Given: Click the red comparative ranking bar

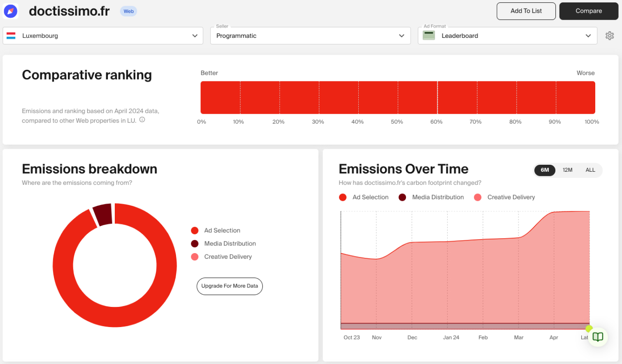Looking at the screenshot, I should click(398, 97).
